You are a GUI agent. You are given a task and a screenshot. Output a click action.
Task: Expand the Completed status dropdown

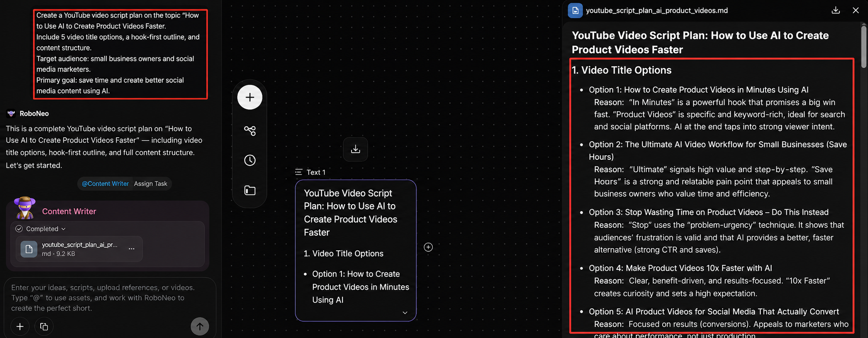tap(63, 229)
